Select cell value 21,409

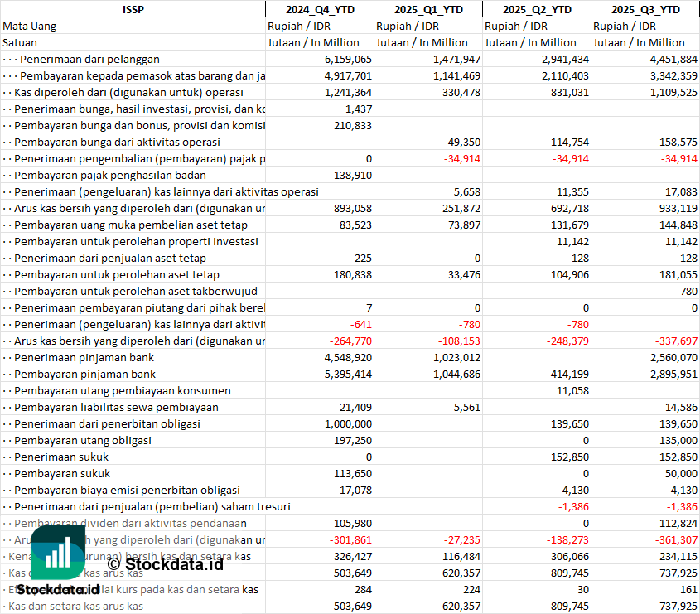point(355,407)
